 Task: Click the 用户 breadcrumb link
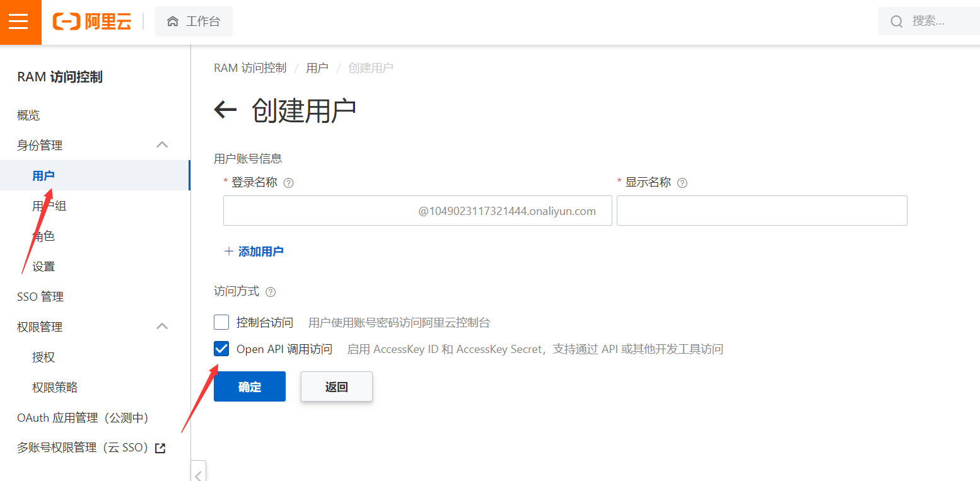point(317,67)
